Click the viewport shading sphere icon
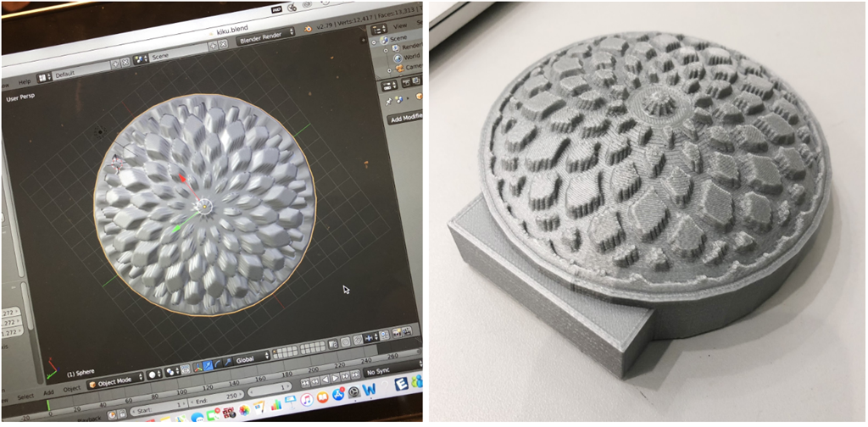Image resolution: width=868 pixels, height=427 pixels. coord(155,373)
